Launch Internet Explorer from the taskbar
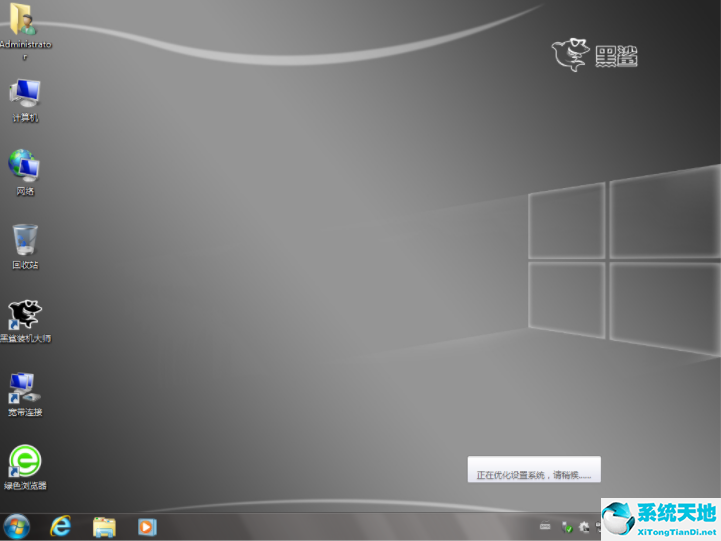Viewport: 721px width, 541px height. click(x=61, y=526)
